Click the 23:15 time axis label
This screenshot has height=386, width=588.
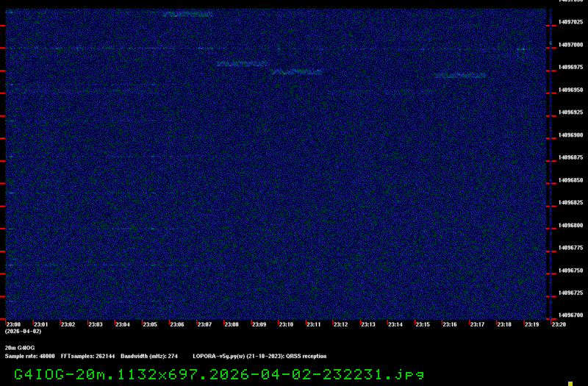click(x=423, y=324)
